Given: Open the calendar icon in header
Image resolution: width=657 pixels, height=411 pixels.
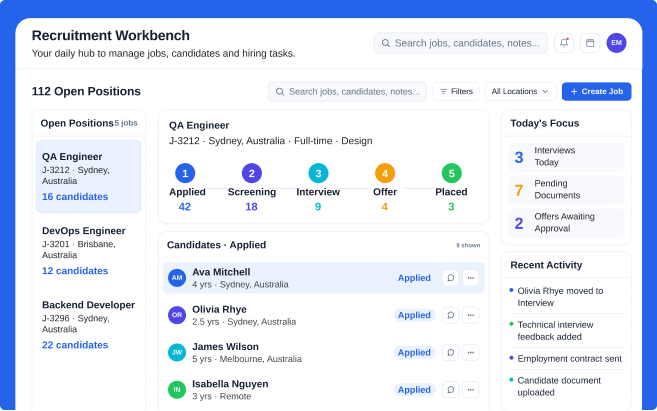Looking at the screenshot, I should coord(590,43).
